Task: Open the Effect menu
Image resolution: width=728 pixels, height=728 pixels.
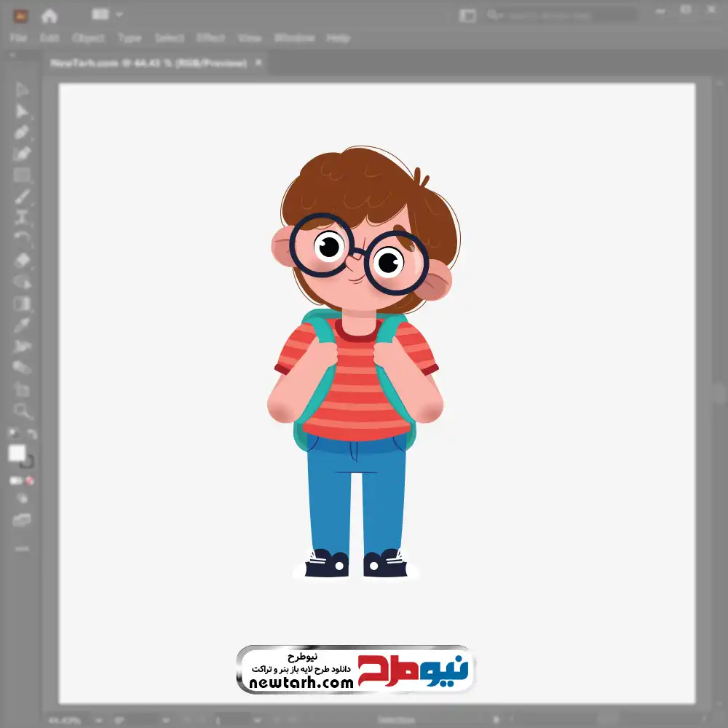Action: pyautogui.click(x=211, y=38)
